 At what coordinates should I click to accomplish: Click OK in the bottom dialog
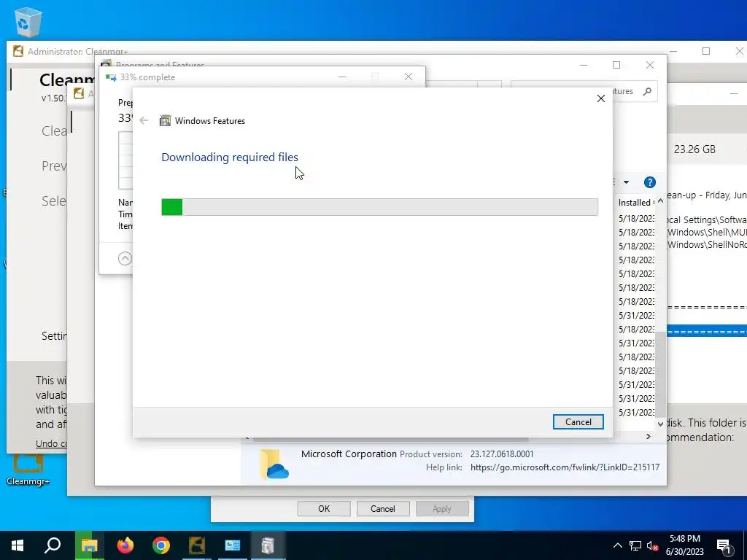(324, 508)
